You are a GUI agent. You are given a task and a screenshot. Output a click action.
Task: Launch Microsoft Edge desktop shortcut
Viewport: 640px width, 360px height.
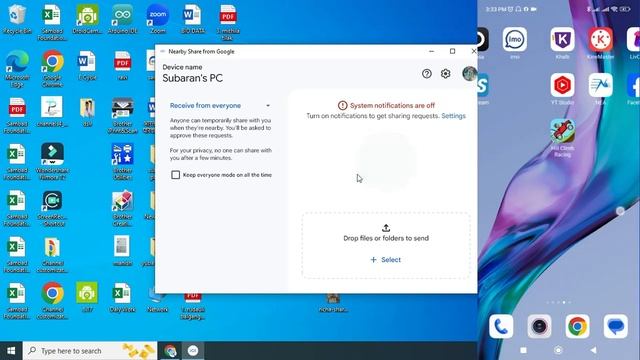click(x=17, y=69)
